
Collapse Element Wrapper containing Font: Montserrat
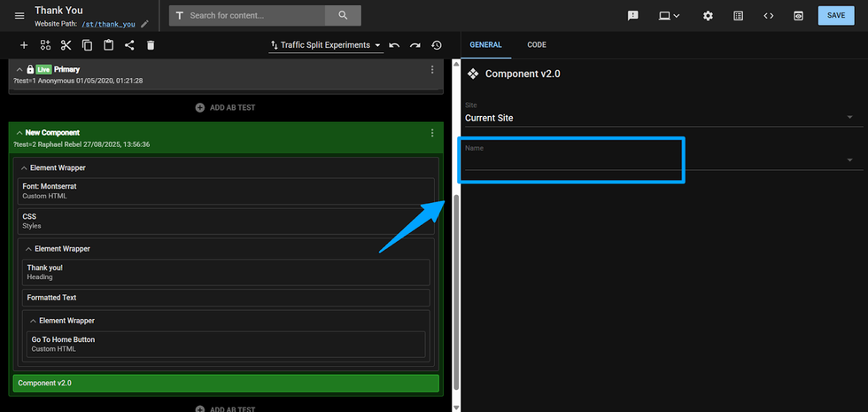click(x=25, y=167)
